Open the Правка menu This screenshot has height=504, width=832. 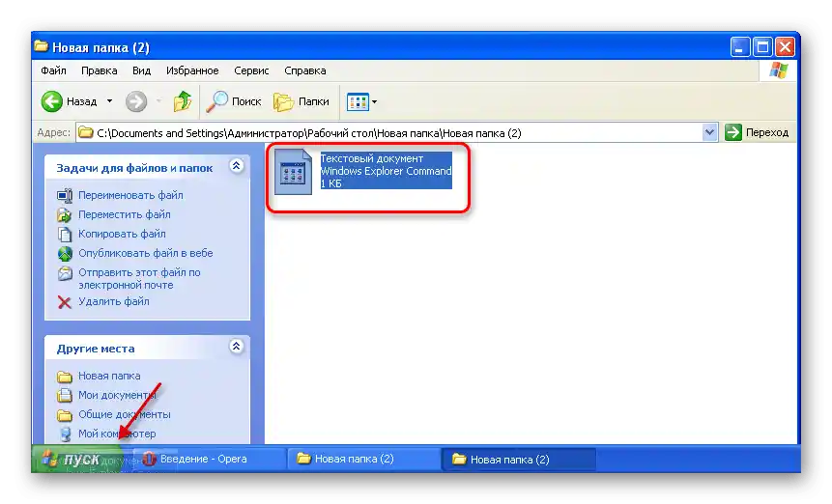coord(100,70)
